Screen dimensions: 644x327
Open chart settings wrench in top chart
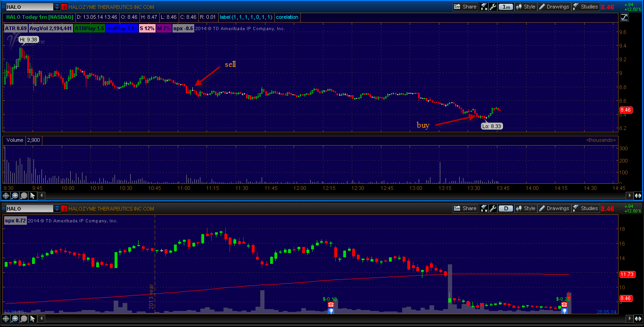[x=493, y=7]
